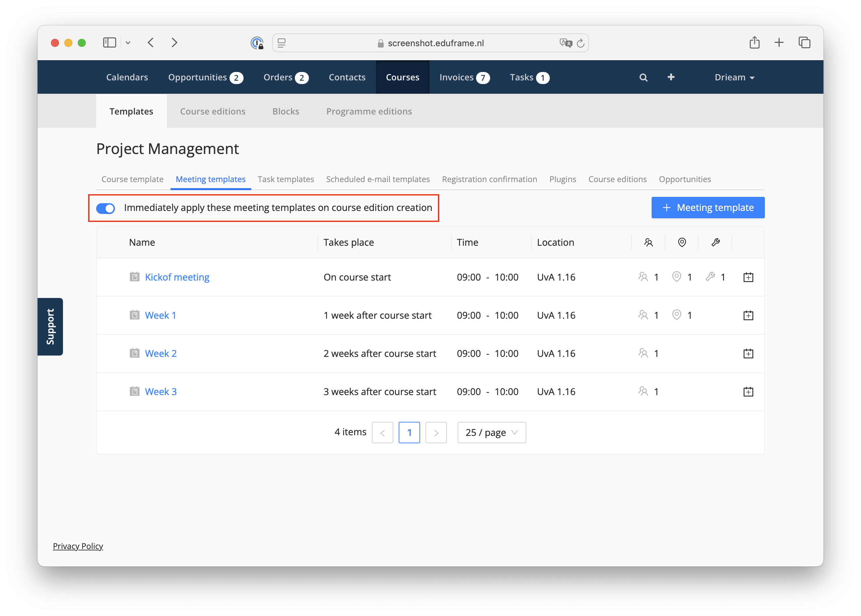The width and height of the screenshot is (861, 616).
Task: Open Contacts in top navigation
Action: pyautogui.click(x=347, y=77)
